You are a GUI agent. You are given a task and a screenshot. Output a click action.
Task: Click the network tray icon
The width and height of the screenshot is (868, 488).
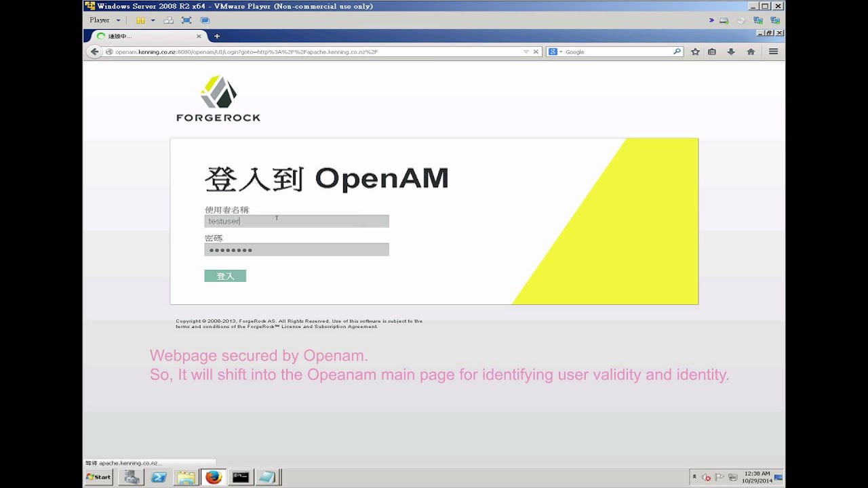732,477
